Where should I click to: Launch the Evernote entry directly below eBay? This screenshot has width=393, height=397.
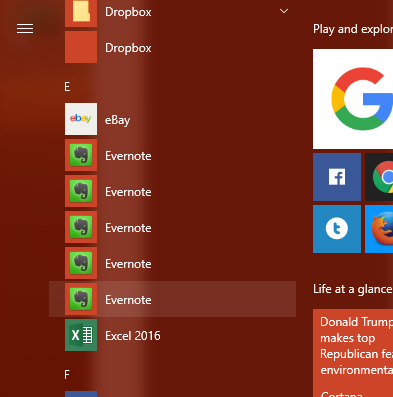coord(172,155)
